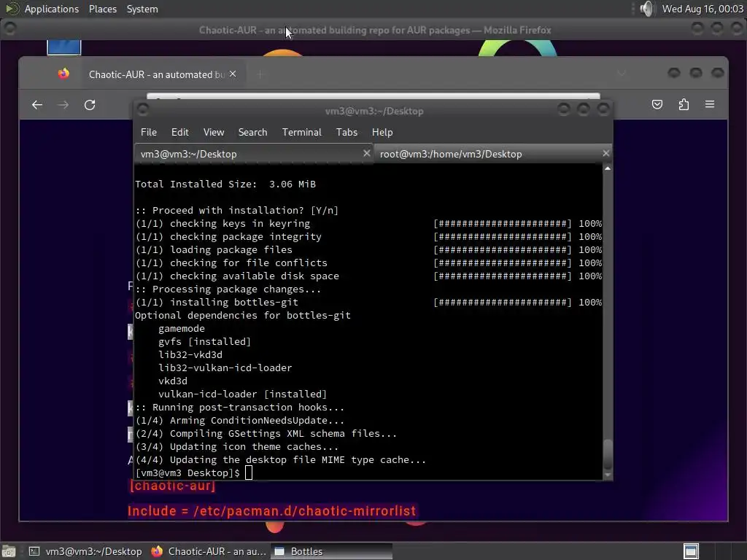The width and height of the screenshot is (747, 560).
Task: Click the 'vulkan-icd-loader [installed]' line
Action: click(242, 394)
